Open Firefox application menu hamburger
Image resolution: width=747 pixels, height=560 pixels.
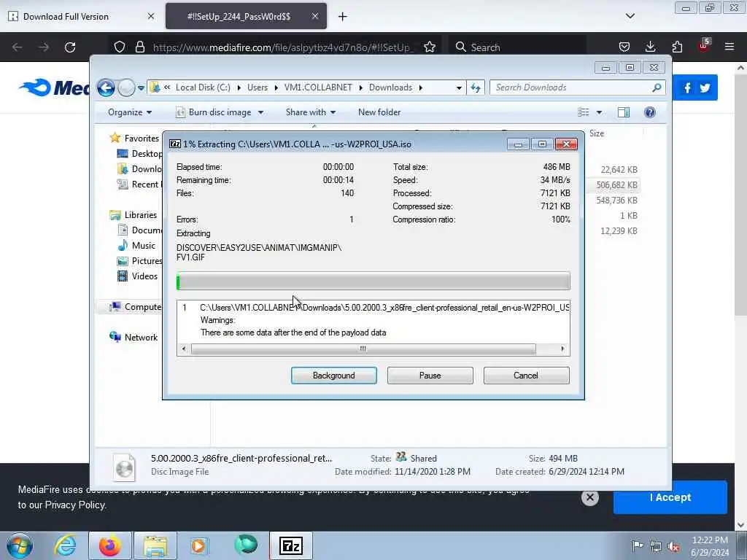pyautogui.click(x=729, y=47)
